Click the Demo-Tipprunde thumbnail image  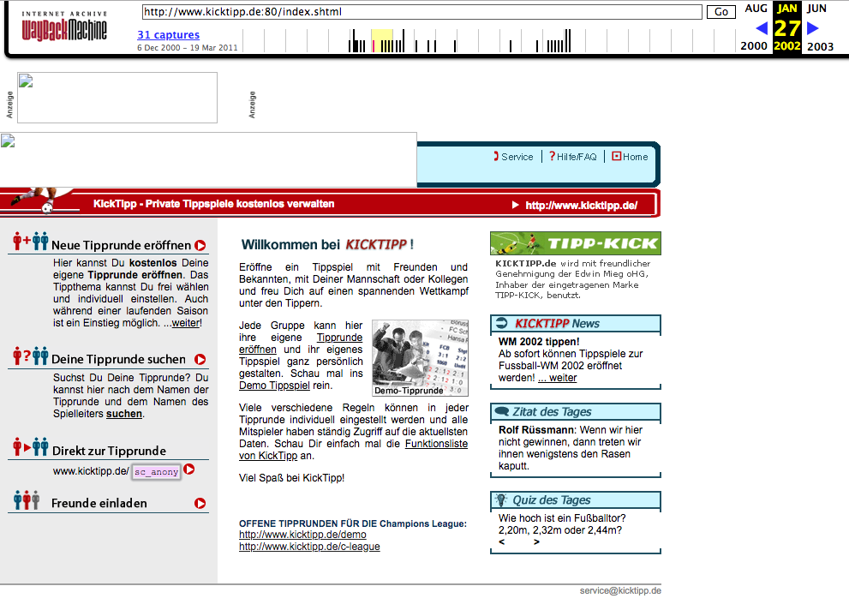tap(420, 357)
